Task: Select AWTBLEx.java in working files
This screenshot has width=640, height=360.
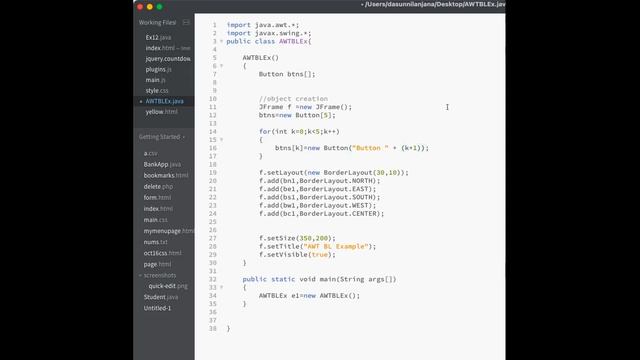Action: 164,101
